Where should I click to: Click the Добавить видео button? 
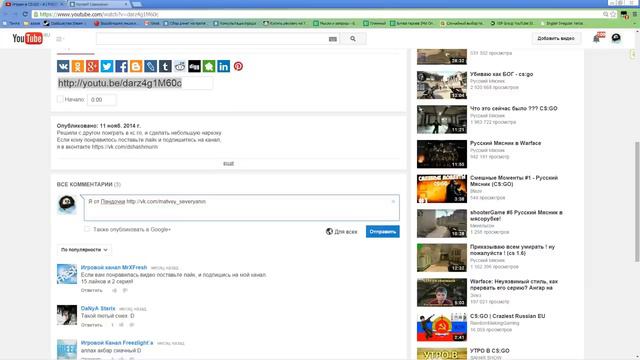pyautogui.click(x=556, y=38)
